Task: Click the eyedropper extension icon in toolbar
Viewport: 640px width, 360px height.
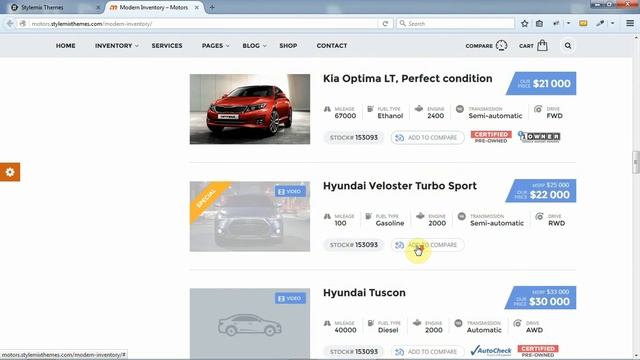Action: pyautogui.click(x=600, y=23)
